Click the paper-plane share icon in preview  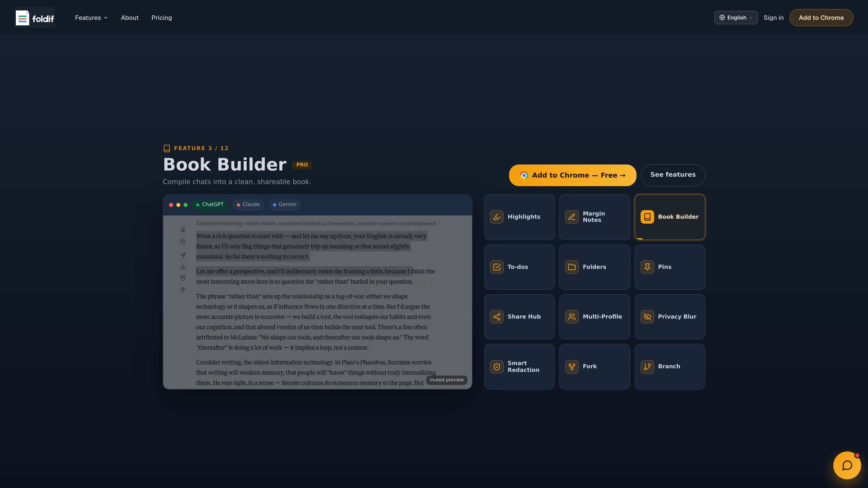tap(183, 255)
